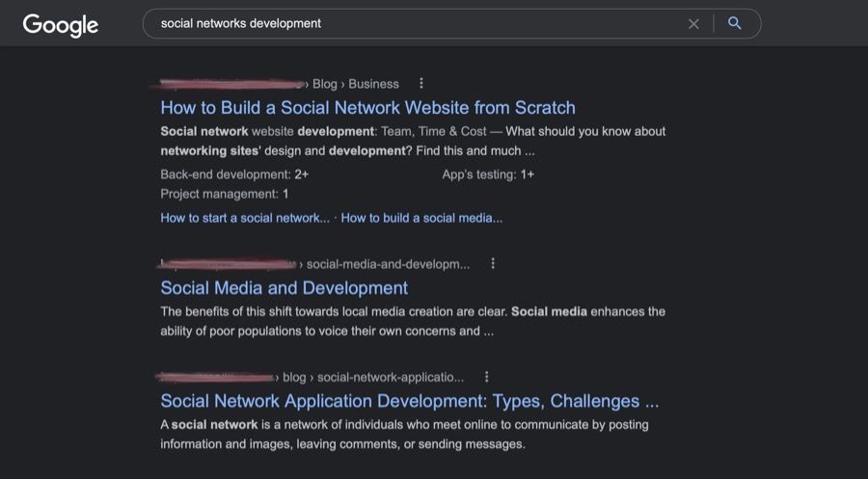The image size is (868, 479).
Task: Open three-dot menu beside social-network-applicatio... result
Action: click(486, 377)
